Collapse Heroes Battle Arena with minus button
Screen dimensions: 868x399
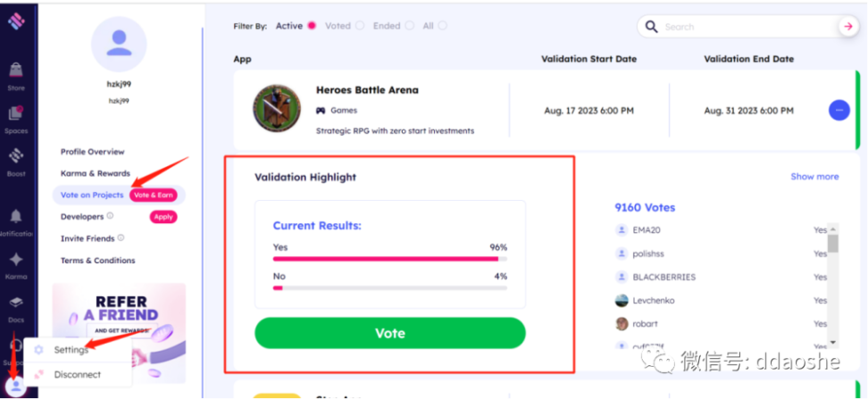click(x=839, y=110)
